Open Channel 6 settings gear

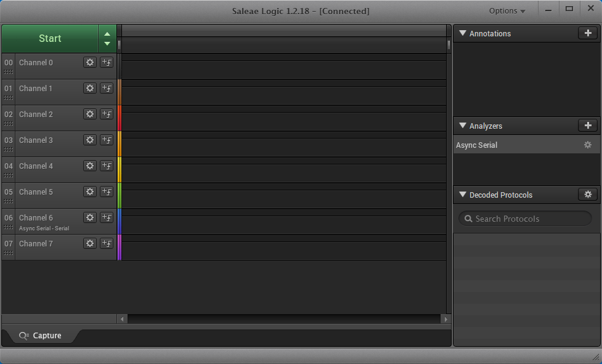click(x=90, y=217)
